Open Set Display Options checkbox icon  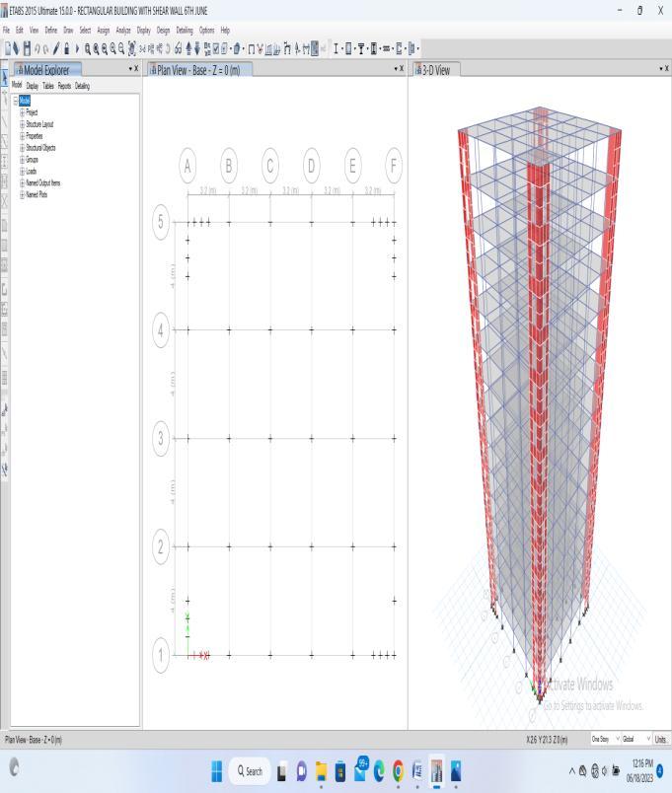click(216, 48)
